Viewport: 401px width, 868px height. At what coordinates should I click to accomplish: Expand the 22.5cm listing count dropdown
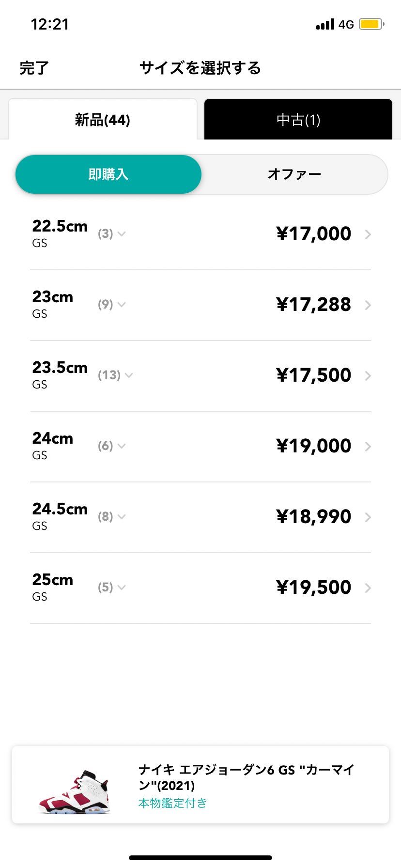(112, 234)
